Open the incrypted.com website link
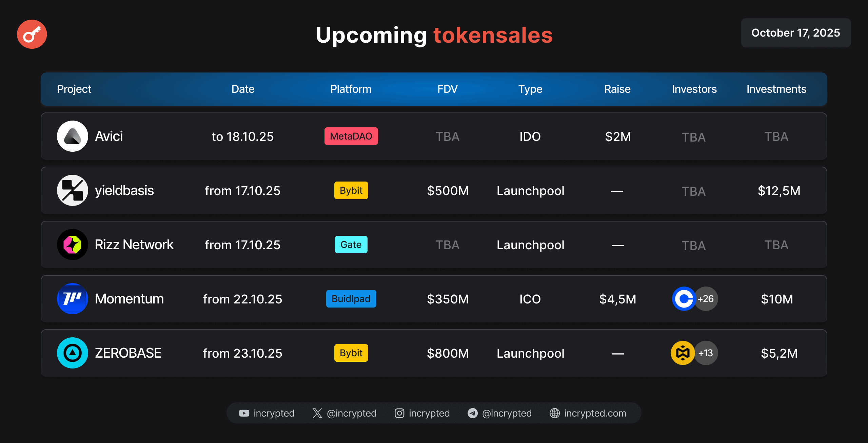 [x=595, y=413]
